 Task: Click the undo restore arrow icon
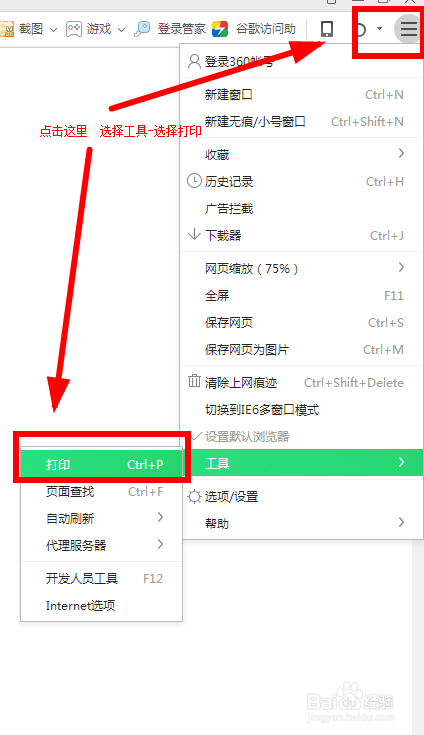click(x=359, y=30)
